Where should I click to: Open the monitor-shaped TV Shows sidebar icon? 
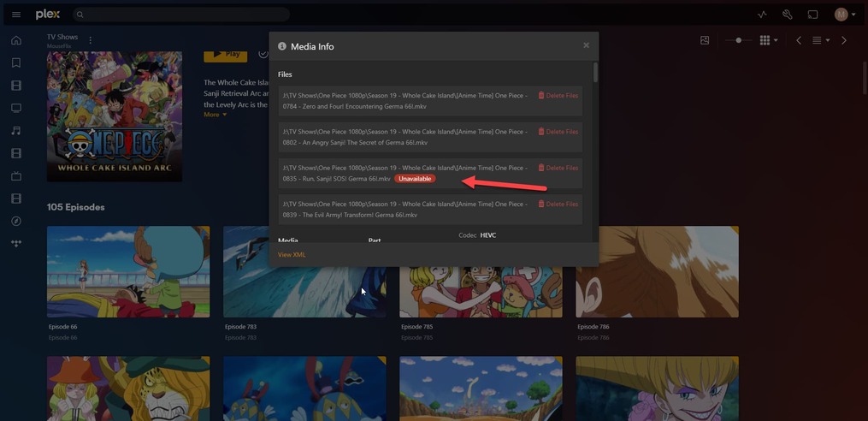pyautogui.click(x=16, y=108)
